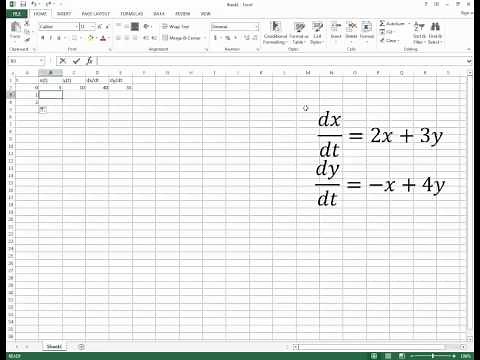Image resolution: width=480 pixels, height=360 pixels.
Task: Switch to the PAGE LAYOUT tab
Action: click(x=96, y=14)
